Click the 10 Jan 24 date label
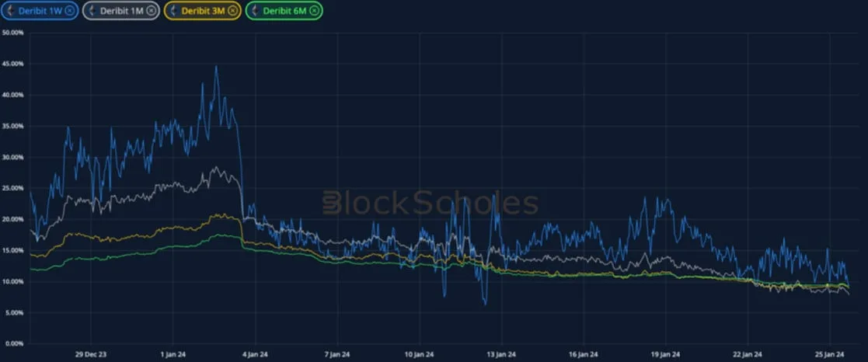 (x=419, y=354)
